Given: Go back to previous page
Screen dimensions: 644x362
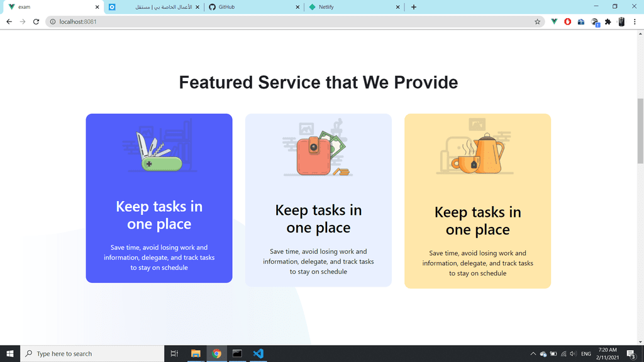Looking at the screenshot, I should pos(9,22).
